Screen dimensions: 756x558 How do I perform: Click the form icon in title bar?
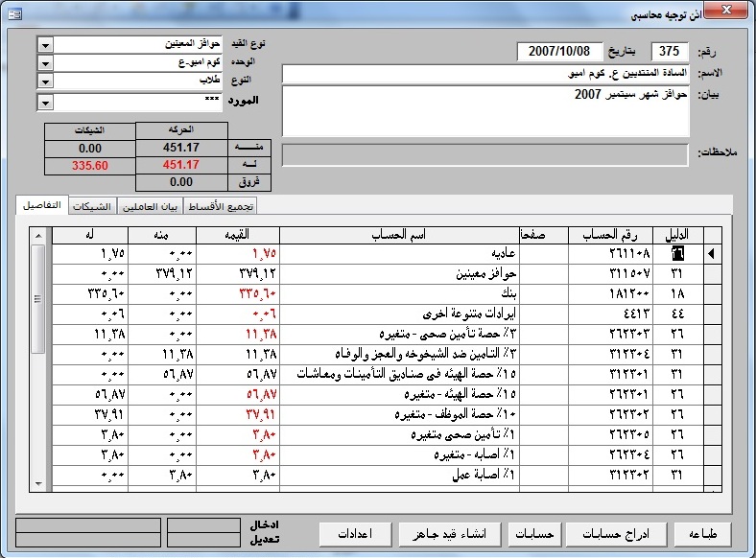pyautogui.click(x=15, y=14)
